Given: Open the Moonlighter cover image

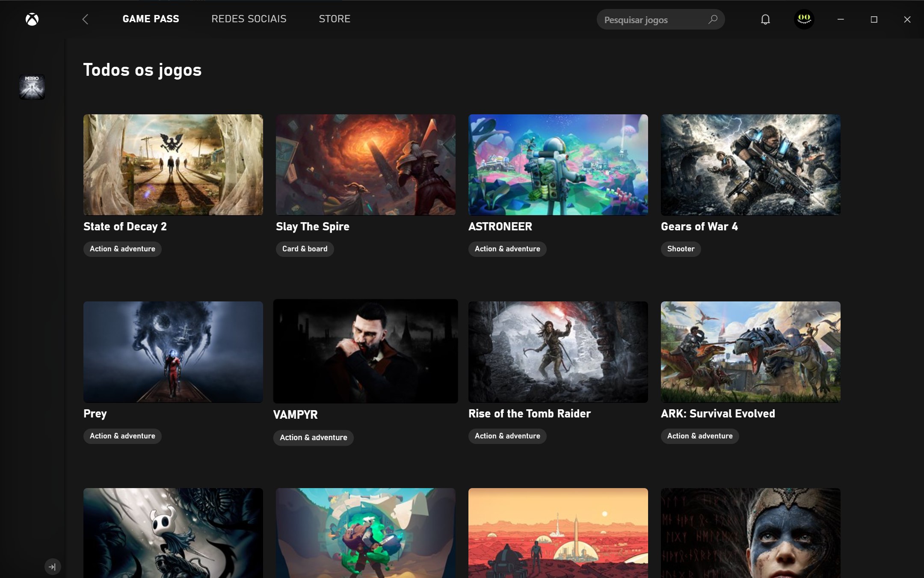Looking at the screenshot, I should (x=366, y=533).
